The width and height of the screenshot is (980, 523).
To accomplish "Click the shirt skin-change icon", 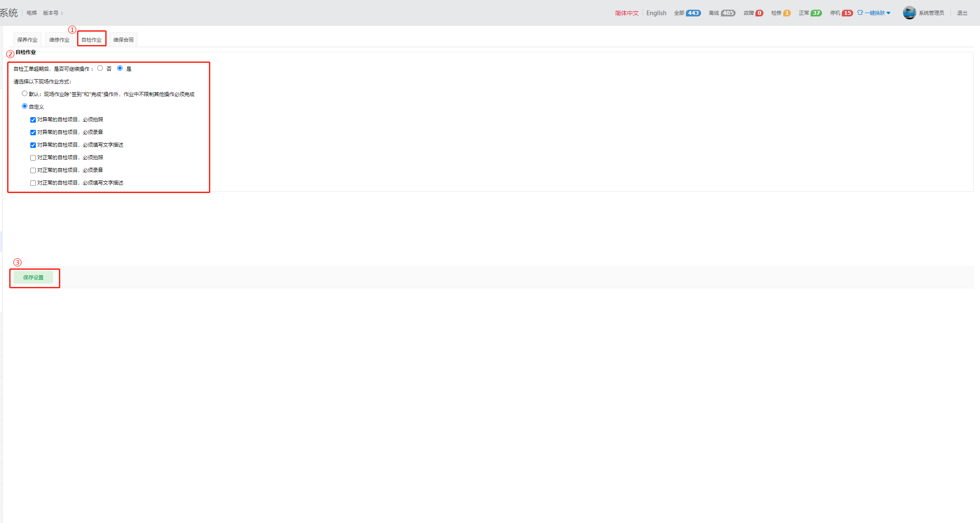I will click(x=860, y=13).
